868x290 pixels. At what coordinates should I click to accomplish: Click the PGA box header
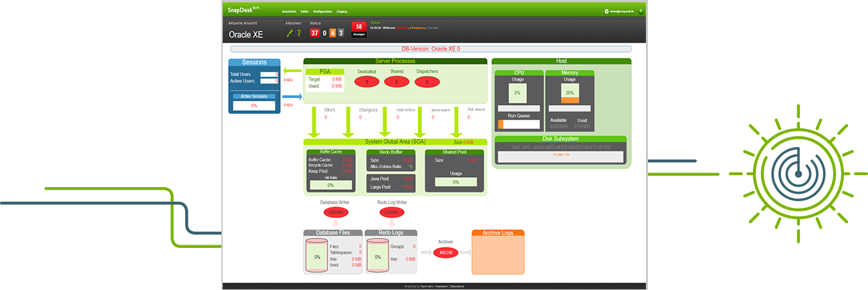click(324, 71)
